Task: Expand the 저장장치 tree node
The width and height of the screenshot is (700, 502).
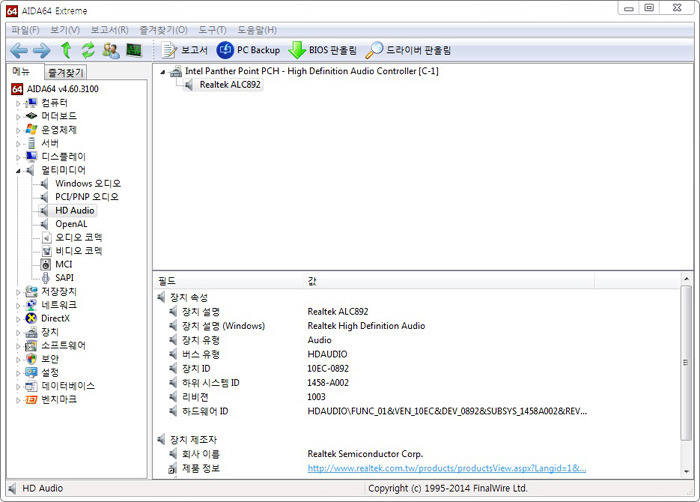Action: coord(18,292)
